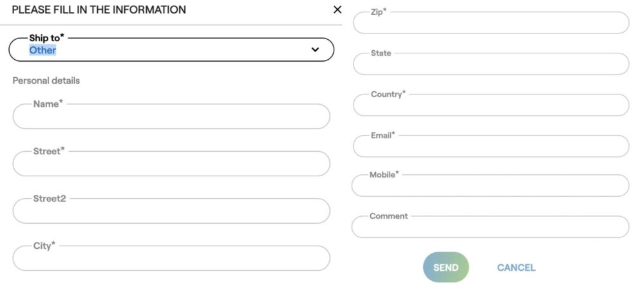The image size is (644, 292).
Task: Click the 'Personal details' section heading
Action: point(46,80)
